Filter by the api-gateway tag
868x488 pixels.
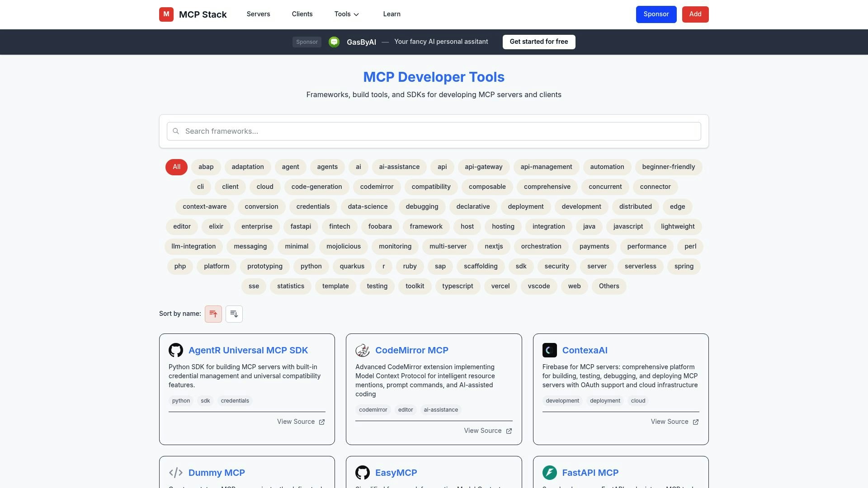click(x=484, y=167)
